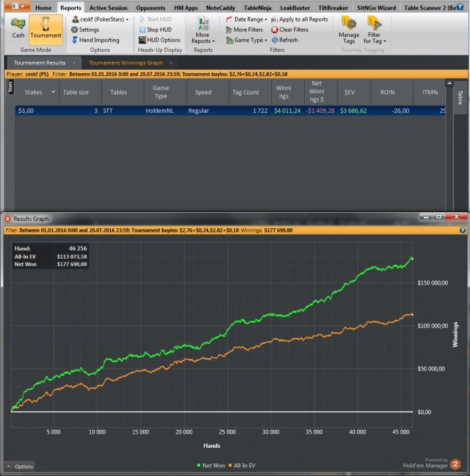The height and width of the screenshot is (476, 470).
Task: Click the blue help icon in Results Graph
Action: pos(463,230)
